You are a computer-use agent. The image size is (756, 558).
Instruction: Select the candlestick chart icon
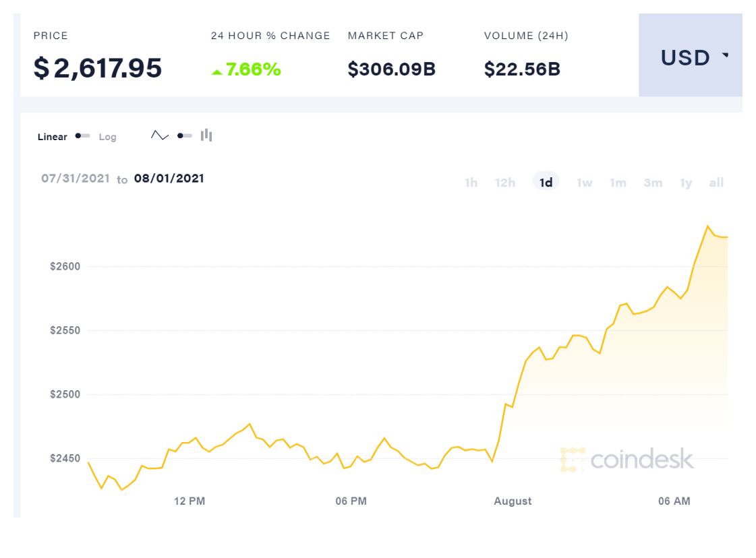point(206,135)
